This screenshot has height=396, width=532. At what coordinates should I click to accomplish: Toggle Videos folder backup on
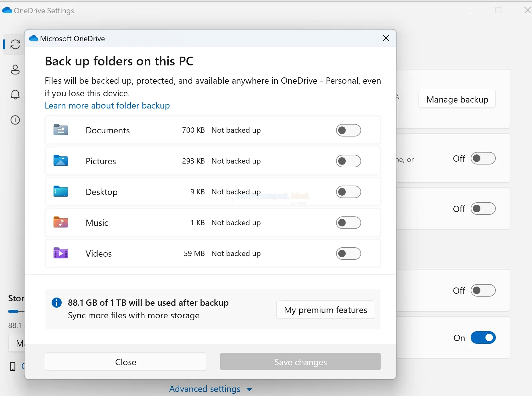click(x=349, y=254)
